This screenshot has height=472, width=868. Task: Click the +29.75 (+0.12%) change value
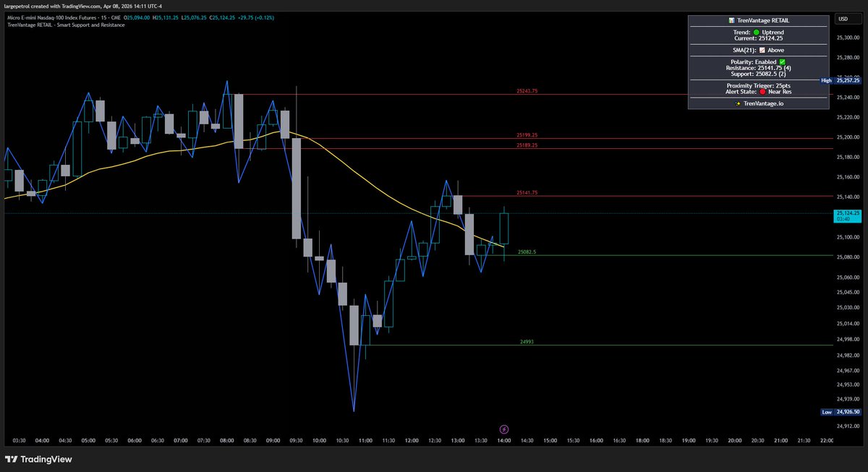pos(257,17)
